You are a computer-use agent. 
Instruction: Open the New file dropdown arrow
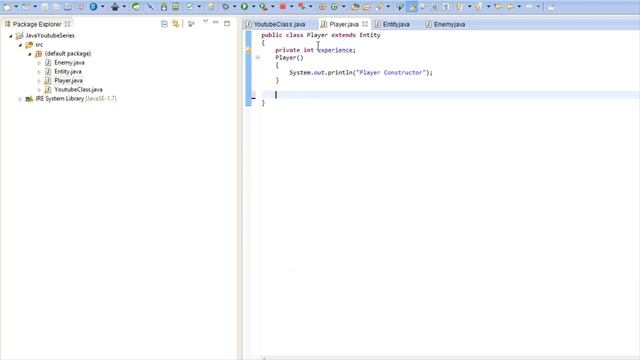pyautogui.click(x=16, y=7)
